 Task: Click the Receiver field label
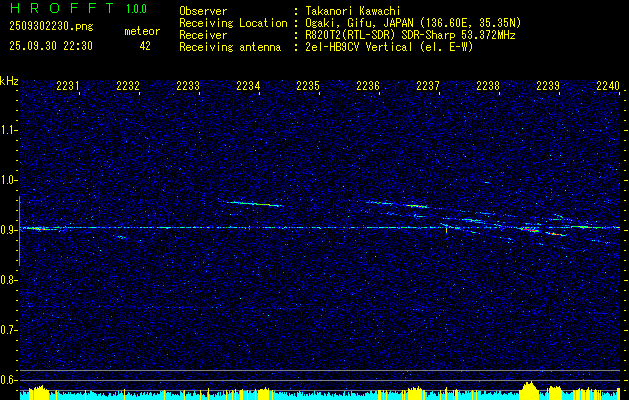click(x=203, y=35)
